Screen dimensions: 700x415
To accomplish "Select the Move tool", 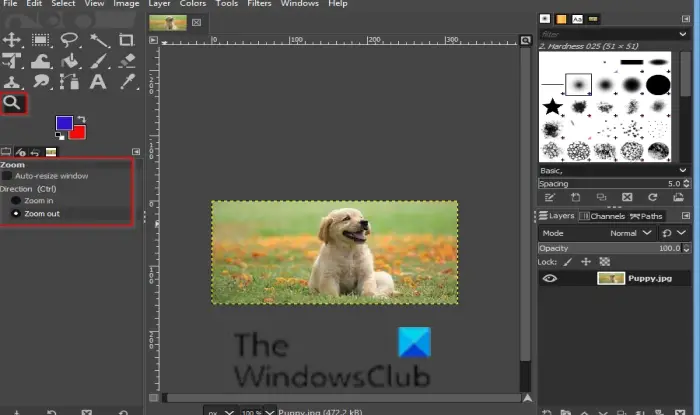I will [12, 40].
